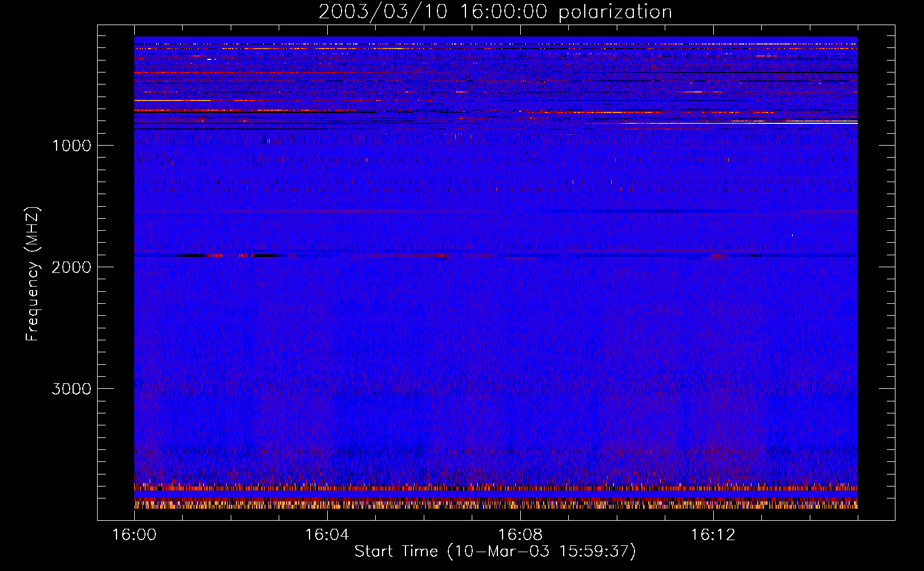Click the 16:00 time axis label
924x571 pixels.
[x=134, y=535]
